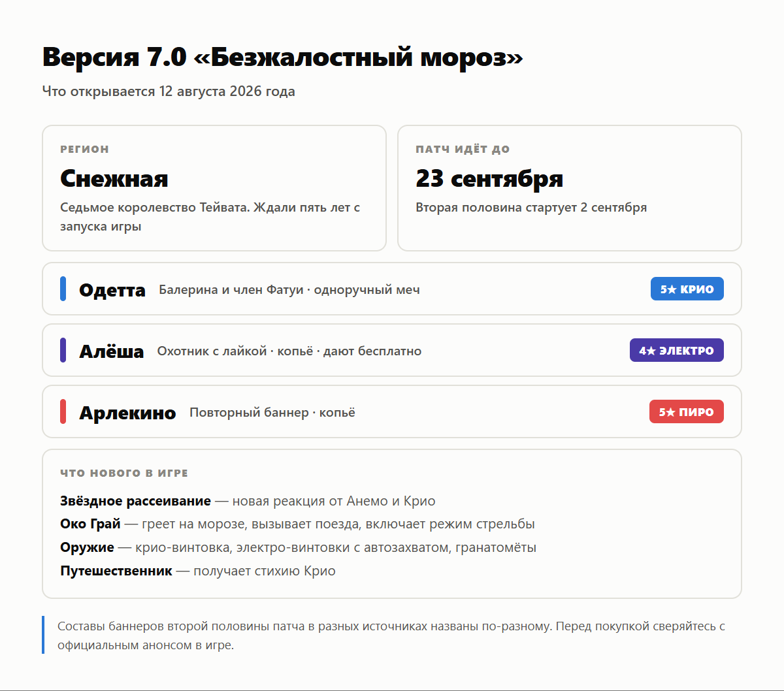Click the text «греет на морозе, вызывает поезда»
The width and height of the screenshot is (784, 691).
coord(250,524)
